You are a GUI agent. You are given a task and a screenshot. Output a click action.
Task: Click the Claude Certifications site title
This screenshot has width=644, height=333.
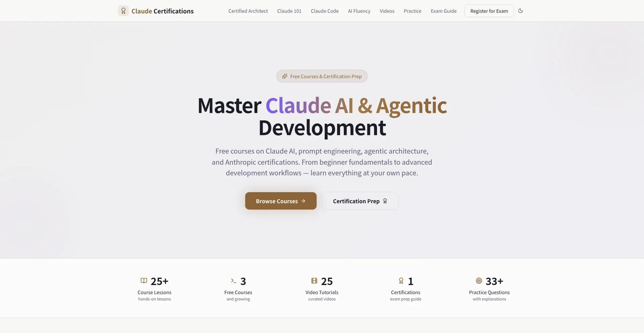coord(162,11)
